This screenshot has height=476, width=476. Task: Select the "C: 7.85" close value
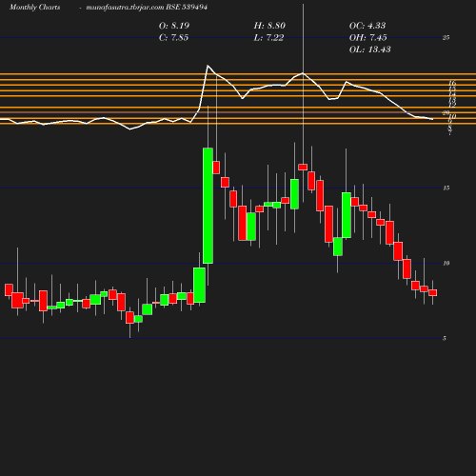(173, 38)
